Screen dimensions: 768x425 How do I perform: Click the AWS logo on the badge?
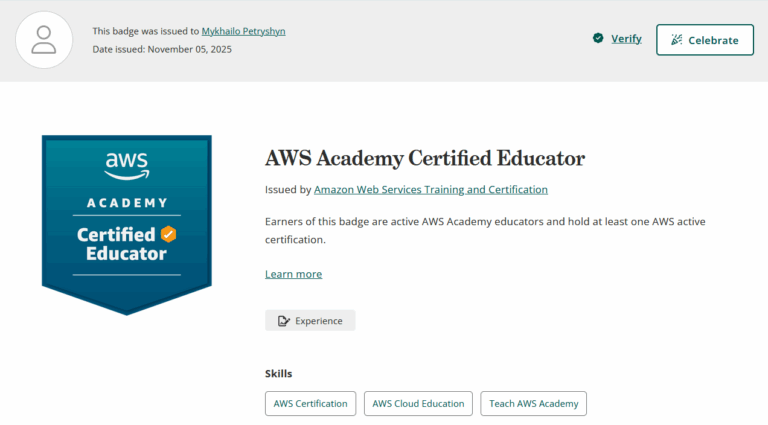(x=127, y=166)
